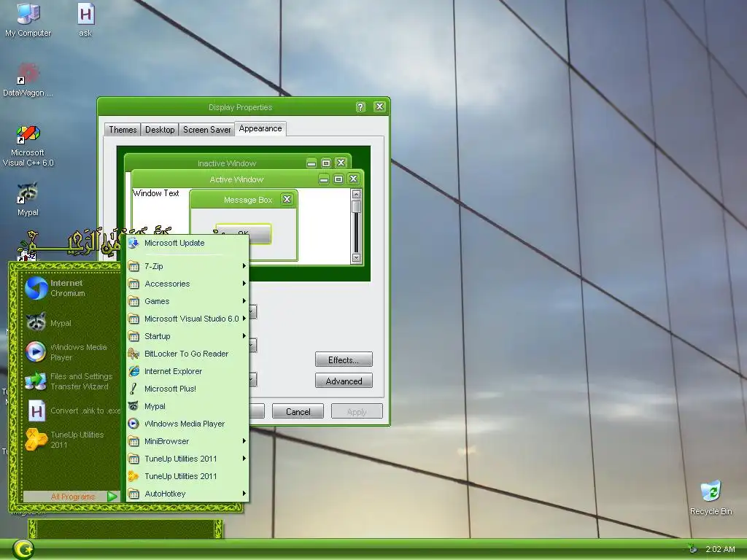Click the Apply button
The width and height of the screenshot is (747, 560).
357,411
